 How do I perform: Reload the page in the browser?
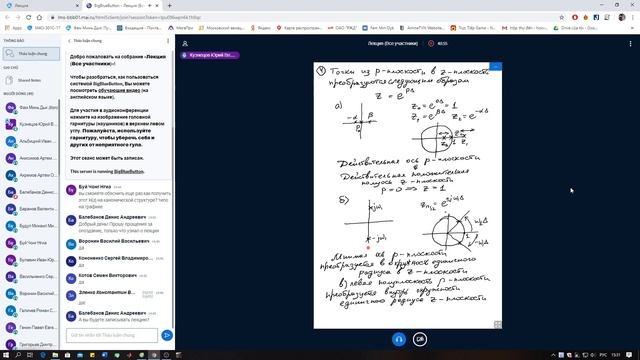tap(29, 18)
